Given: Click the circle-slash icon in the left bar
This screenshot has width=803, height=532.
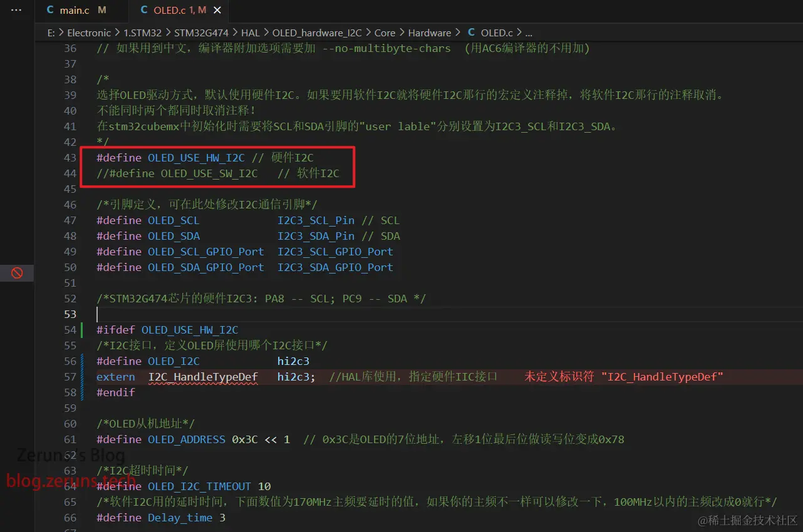Looking at the screenshot, I should [x=17, y=273].
